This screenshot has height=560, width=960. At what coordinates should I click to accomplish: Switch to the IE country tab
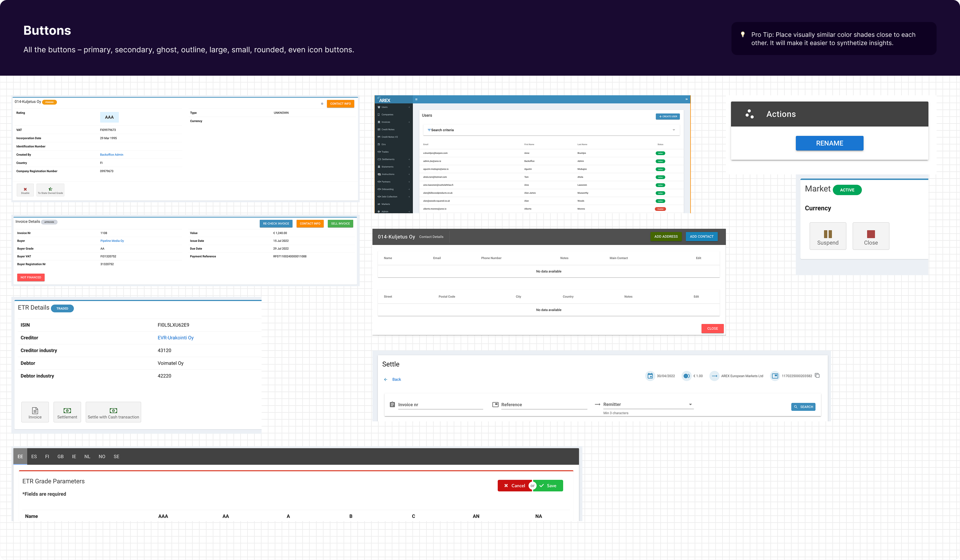pos(74,456)
